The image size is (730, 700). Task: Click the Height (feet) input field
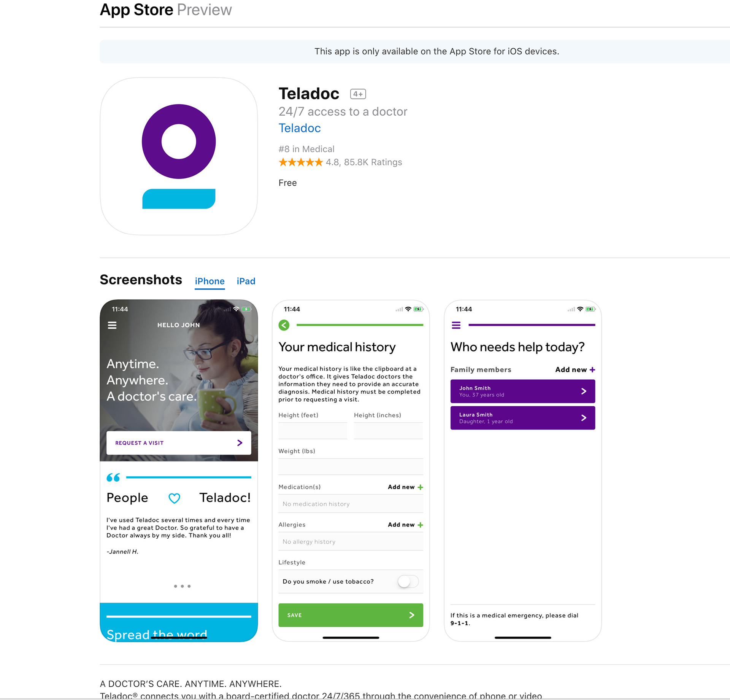click(313, 431)
